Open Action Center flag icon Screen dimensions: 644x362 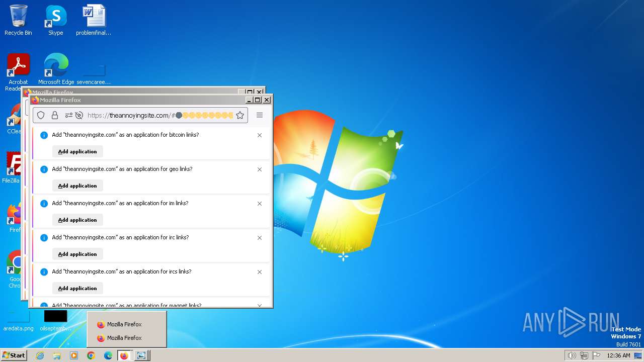coord(596,355)
